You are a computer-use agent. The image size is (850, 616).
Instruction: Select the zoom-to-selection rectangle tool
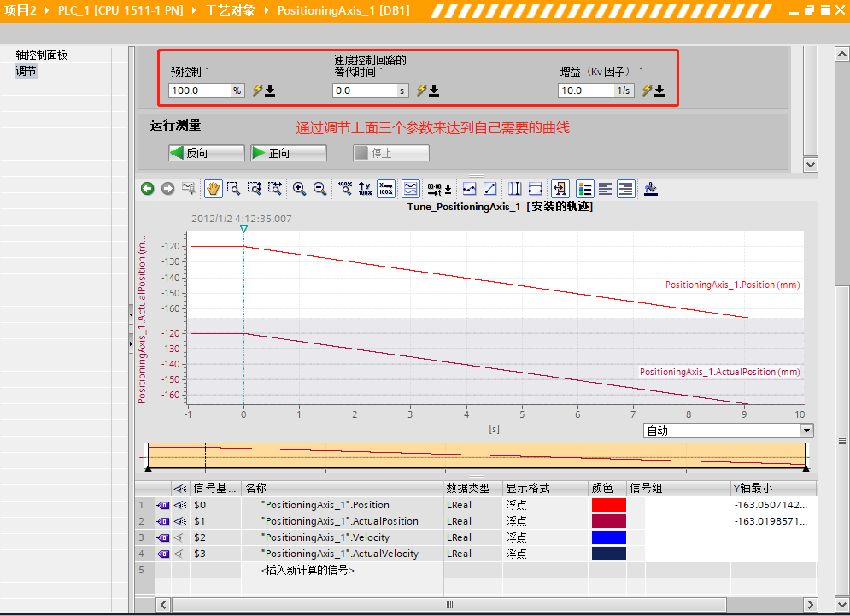click(233, 188)
